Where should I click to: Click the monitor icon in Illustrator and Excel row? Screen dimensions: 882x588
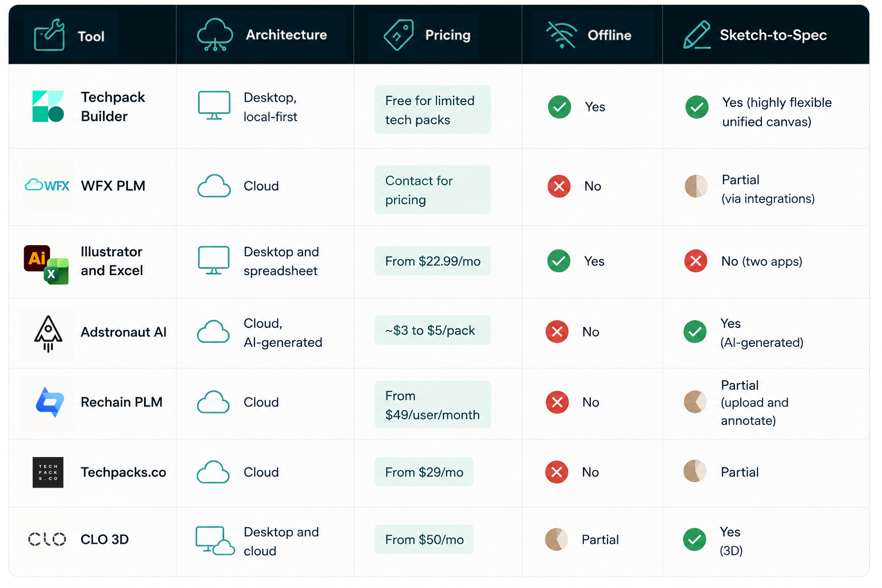214,261
